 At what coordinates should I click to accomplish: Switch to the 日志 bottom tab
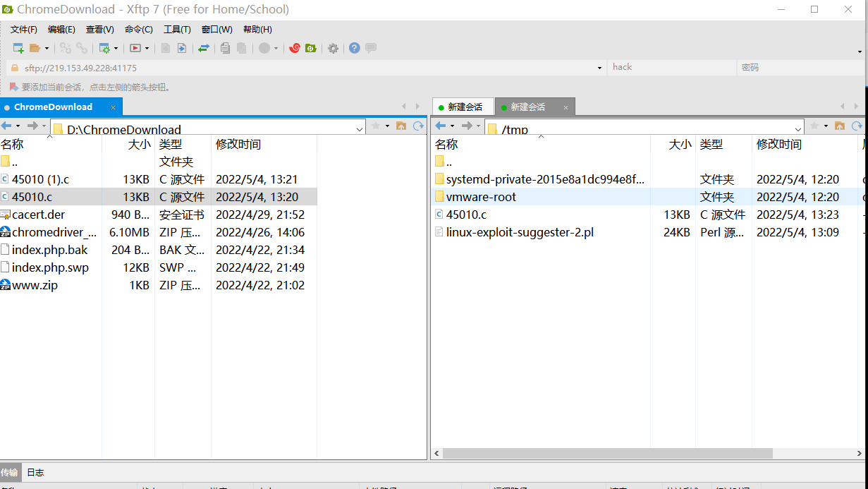pyautogui.click(x=35, y=472)
